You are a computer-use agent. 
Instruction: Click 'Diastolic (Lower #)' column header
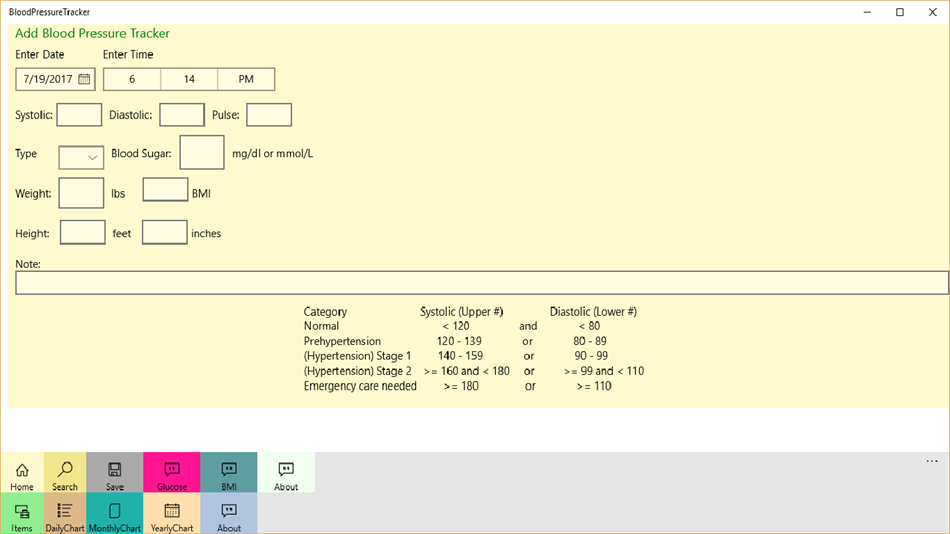tap(593, 312)
